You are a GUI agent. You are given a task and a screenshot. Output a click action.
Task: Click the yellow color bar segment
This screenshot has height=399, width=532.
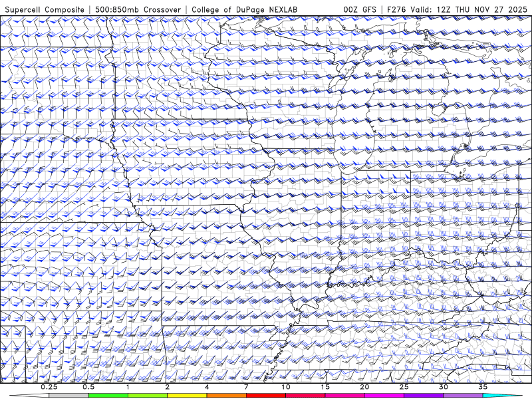pos(187,396)
